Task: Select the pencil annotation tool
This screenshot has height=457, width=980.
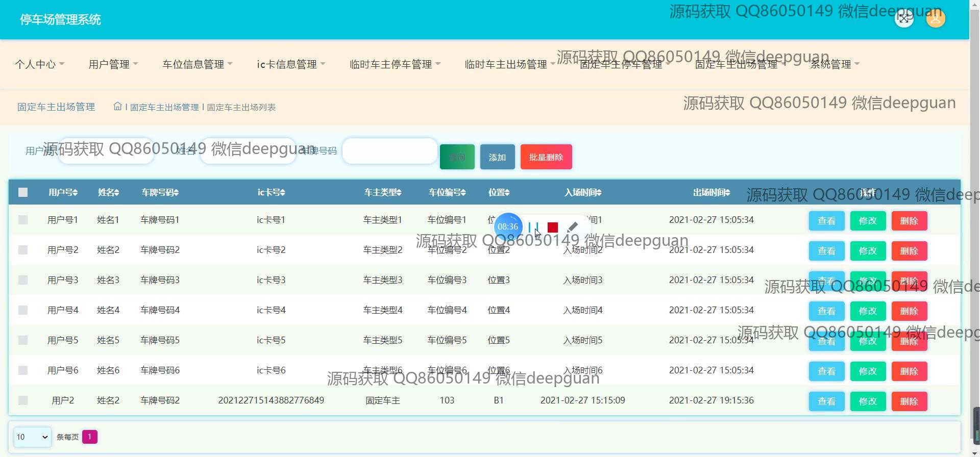Action: 572,227
